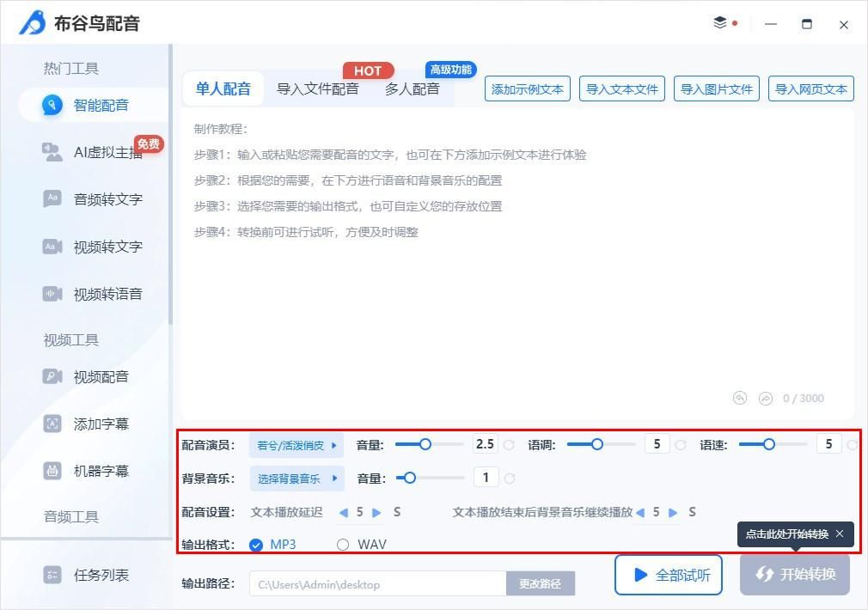This screenshot has height=610, width=868.
Task: Click the redo arrow icon
Action: coord(766,398)
